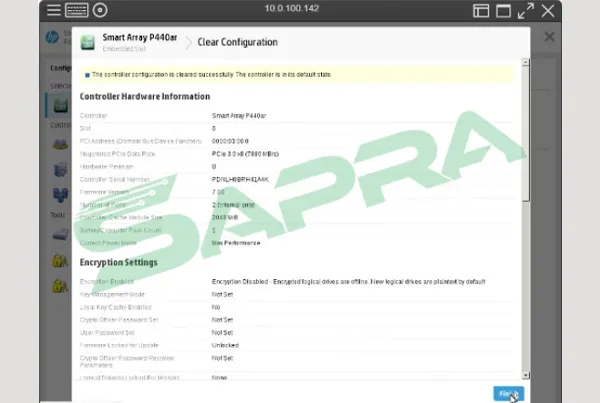Open the single blue drive icon in the sidebar

60,169
